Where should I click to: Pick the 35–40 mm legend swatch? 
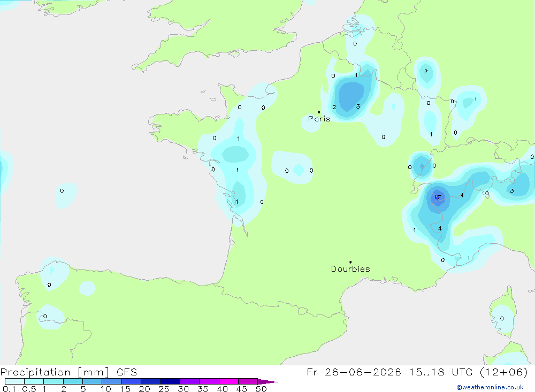(209, 381)
